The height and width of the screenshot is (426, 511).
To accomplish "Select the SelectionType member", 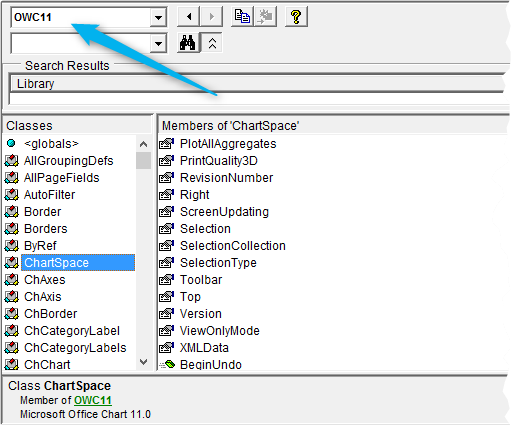I will (x=218, y=263).
